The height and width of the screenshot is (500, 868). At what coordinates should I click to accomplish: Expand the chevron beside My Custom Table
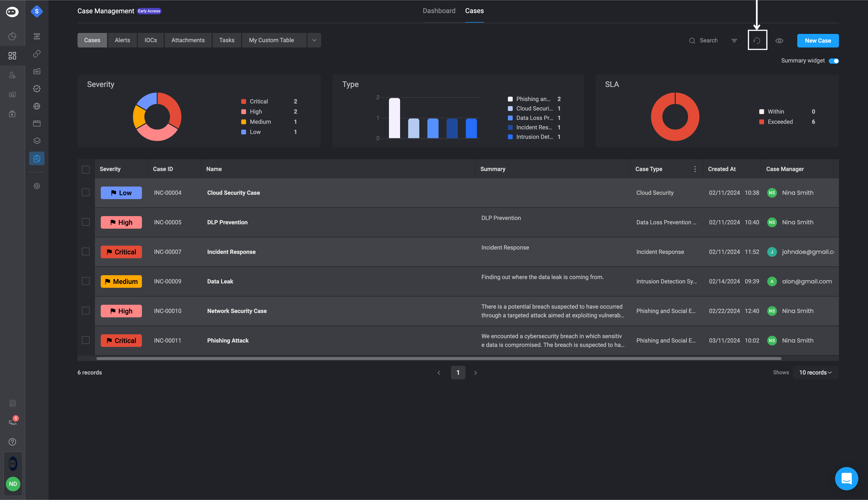(x=314, y=40)
